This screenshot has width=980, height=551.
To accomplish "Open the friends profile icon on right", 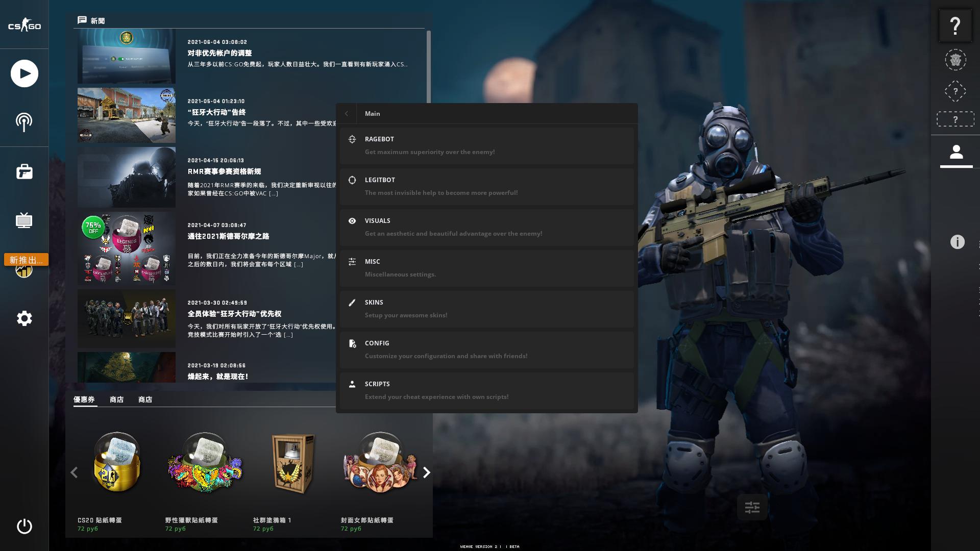I will tap(956, 152).
